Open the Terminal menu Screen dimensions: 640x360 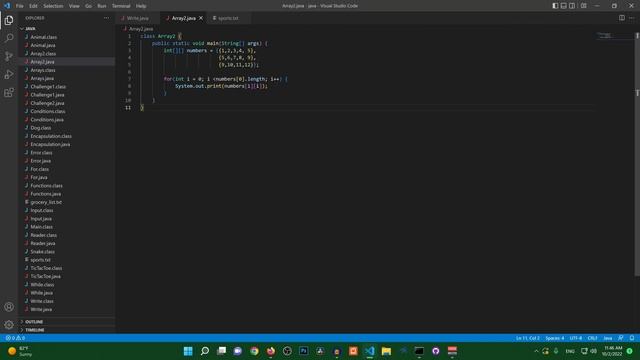pos(121,6)
